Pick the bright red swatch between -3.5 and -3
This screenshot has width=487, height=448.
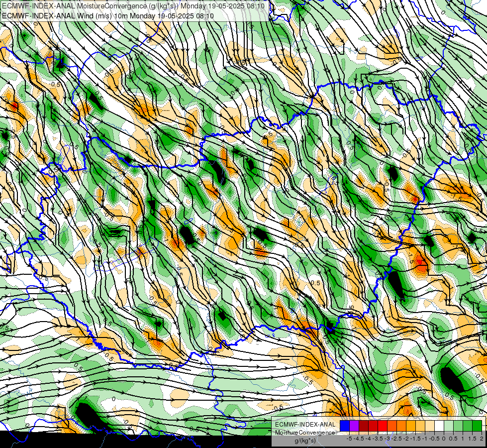[383, 426]
